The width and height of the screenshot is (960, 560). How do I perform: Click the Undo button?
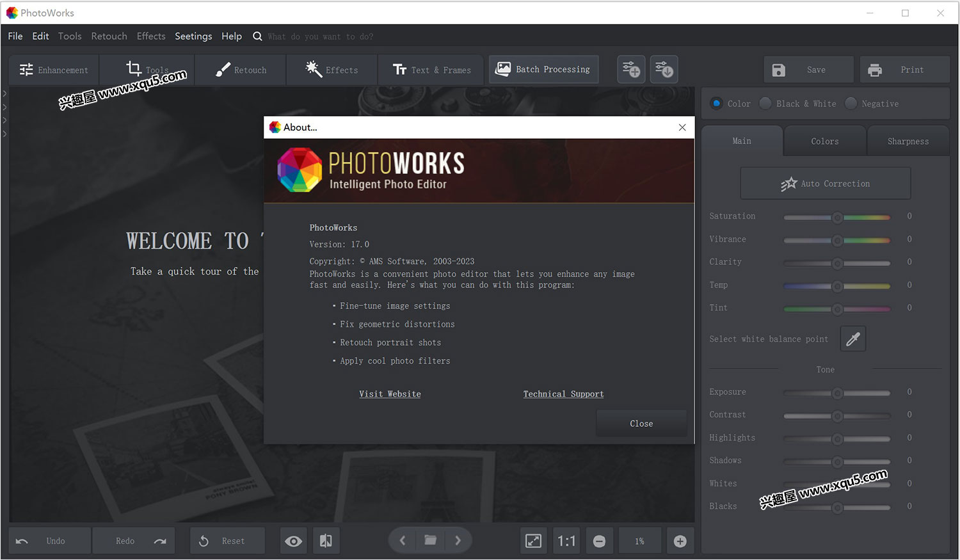click(x=49, y=541)
